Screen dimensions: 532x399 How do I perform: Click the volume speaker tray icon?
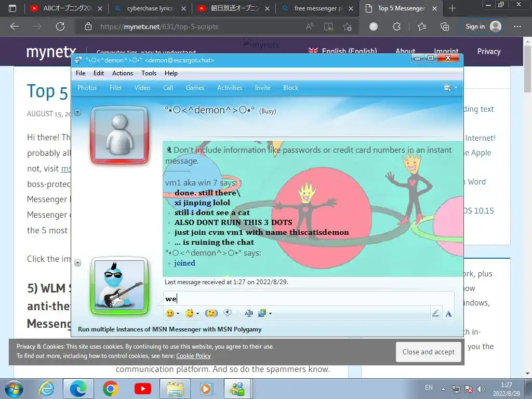(481, 389)
